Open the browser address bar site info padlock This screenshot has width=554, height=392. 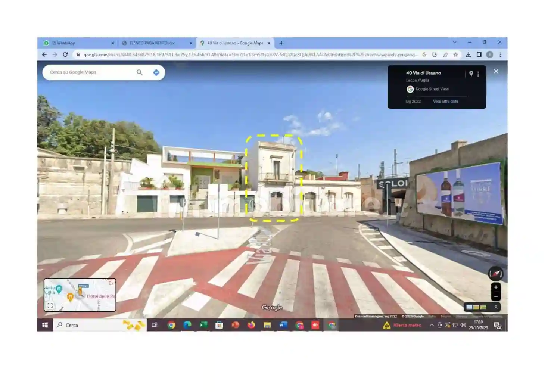tap(79, 54)
